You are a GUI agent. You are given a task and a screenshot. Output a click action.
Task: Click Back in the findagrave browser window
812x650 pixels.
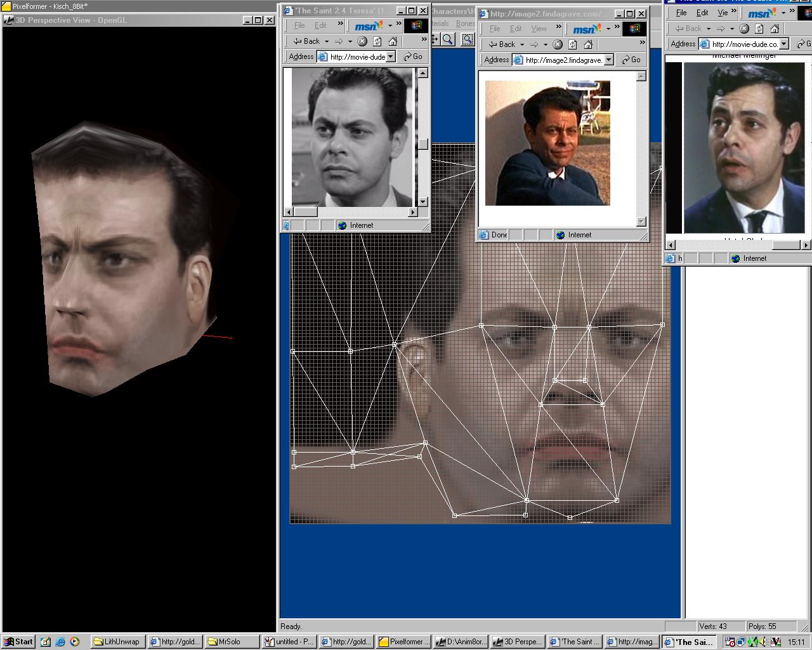pos(502,44)
